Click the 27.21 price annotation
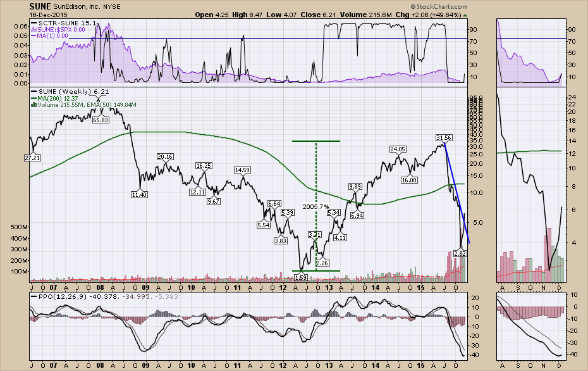 coord(33,158)
